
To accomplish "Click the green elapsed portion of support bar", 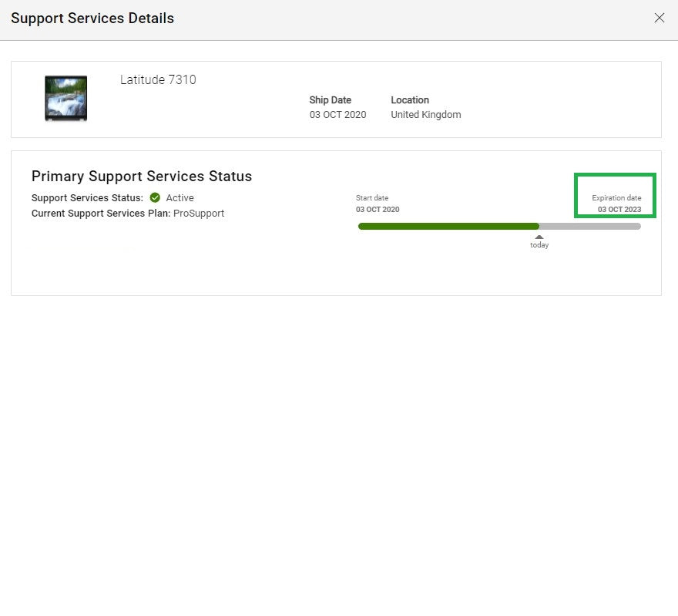I will (x=447, y=226).
